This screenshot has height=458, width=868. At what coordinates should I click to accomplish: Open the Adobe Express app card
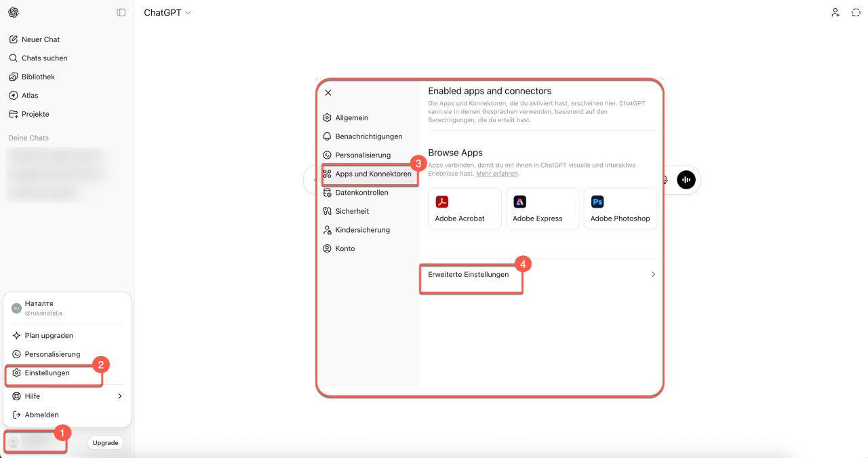click(x=542, y=208)
